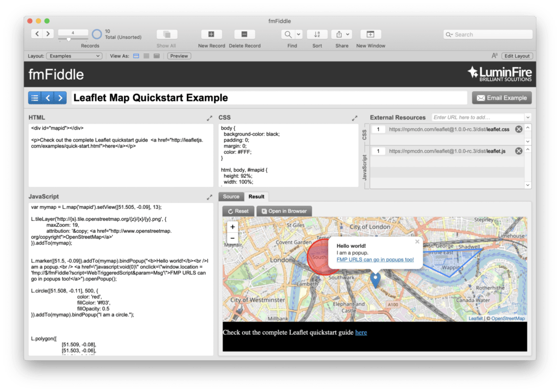560x392 pixels.
Task: Open the External Resources URL dropdown
Action: [x=527, y=116]
